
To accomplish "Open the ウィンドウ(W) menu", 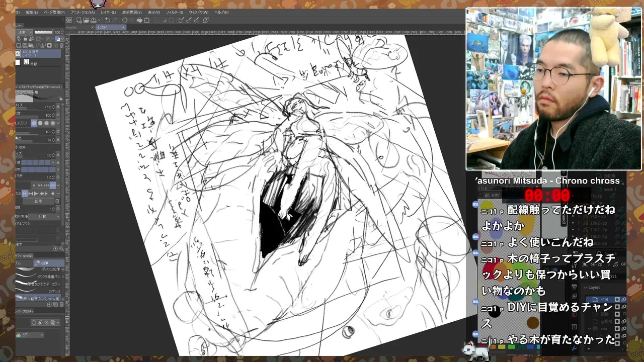I will click(198, 12).
